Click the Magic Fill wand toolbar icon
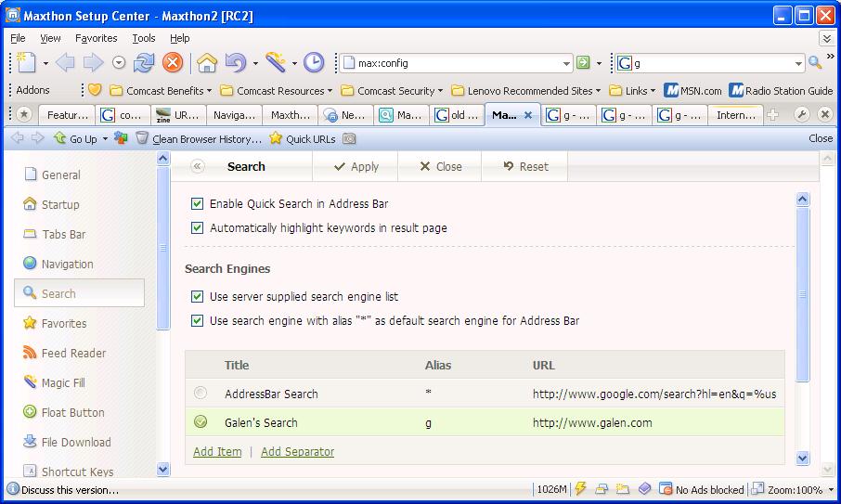Screen dimensions: 841x504 tap(276, 62)
